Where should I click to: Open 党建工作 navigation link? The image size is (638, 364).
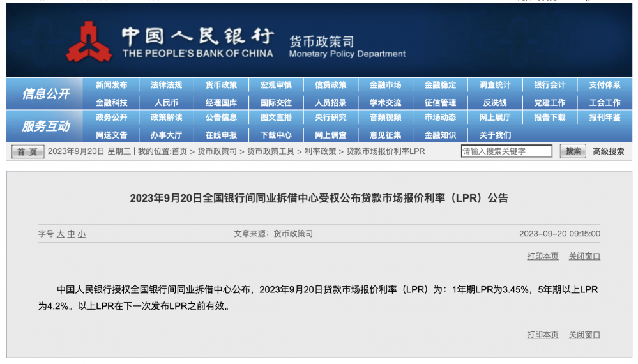[x=550, y=103]
